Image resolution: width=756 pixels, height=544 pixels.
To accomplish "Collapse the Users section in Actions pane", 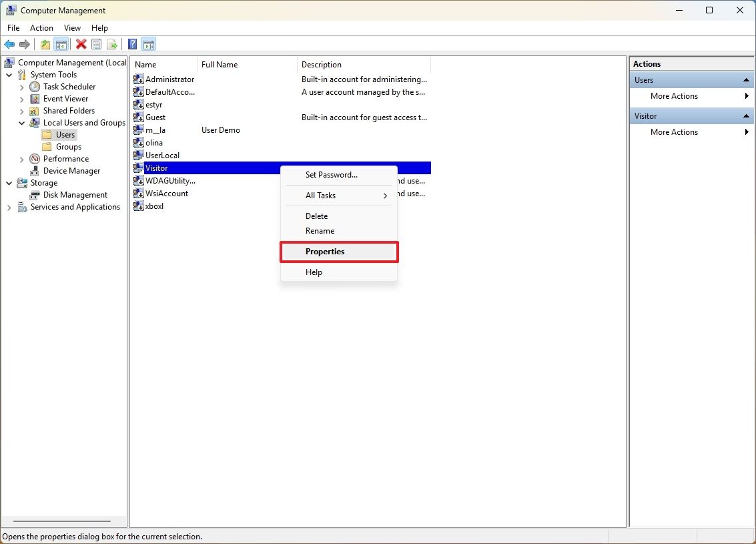I will 746,80.
